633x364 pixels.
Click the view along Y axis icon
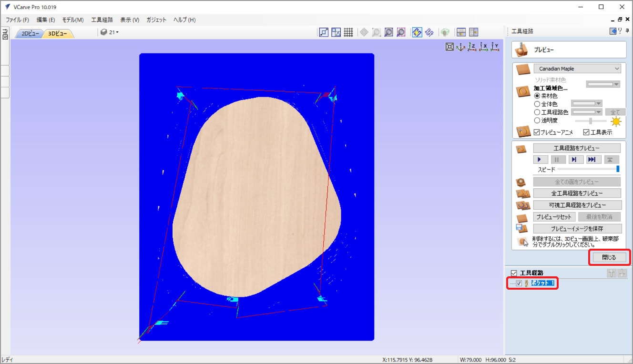496,47
